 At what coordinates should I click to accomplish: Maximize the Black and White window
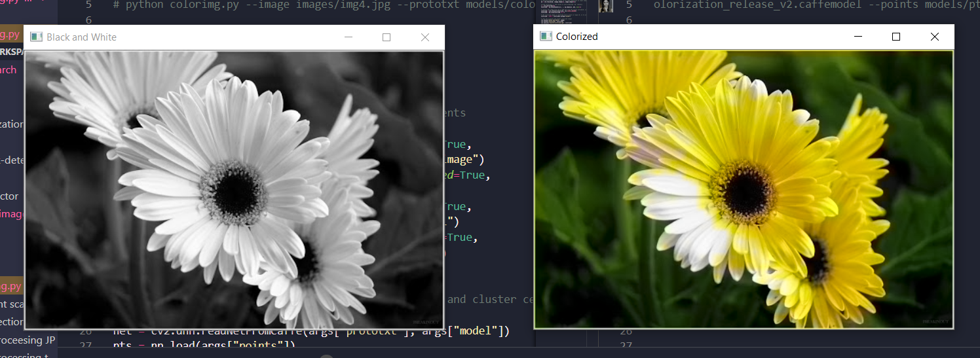[x=386, y=37]
